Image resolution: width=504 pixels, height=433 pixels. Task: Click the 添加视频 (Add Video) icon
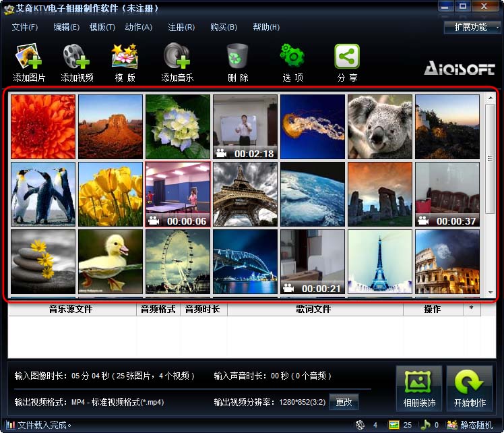pos(77,58)
